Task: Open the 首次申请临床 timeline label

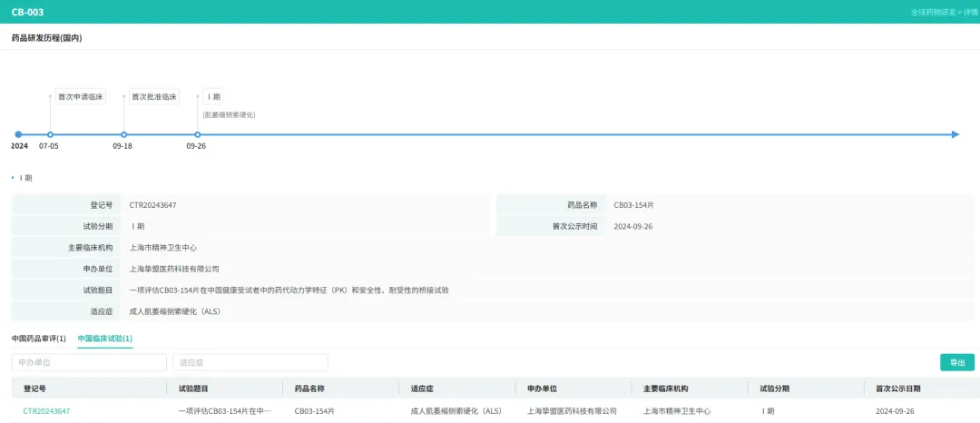Action: tap(80, 96)
